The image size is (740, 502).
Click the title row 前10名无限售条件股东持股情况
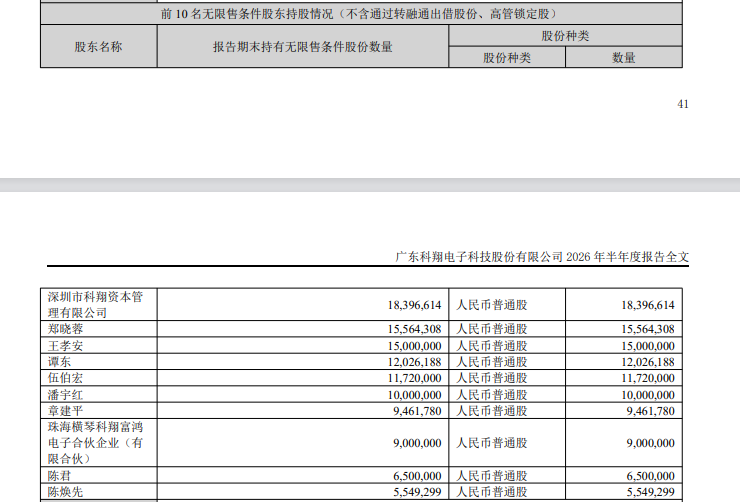click(x=362, y=14)
